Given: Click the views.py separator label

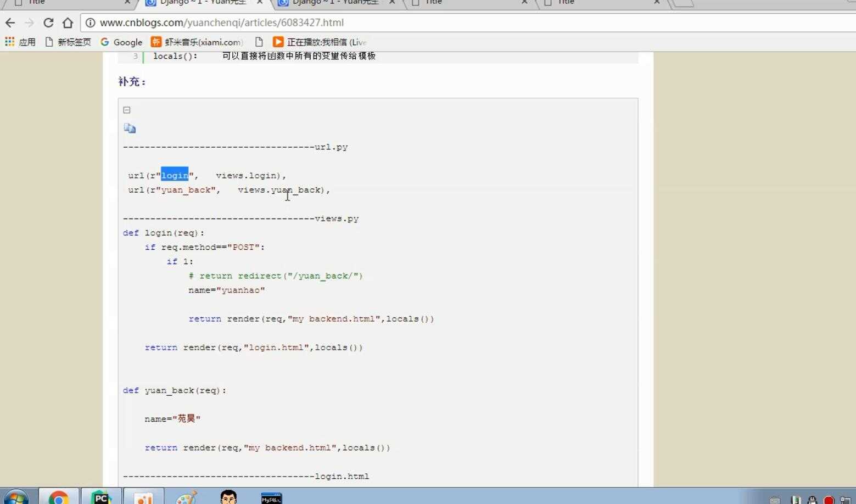Looking at the screenshot, I should click(x=337, y=219).
